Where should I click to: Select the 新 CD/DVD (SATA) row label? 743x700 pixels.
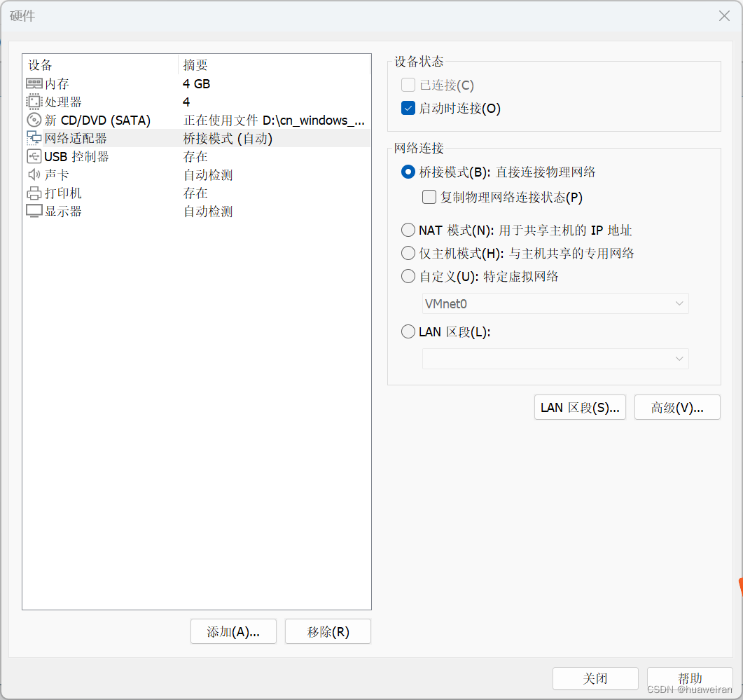[97, 120]
